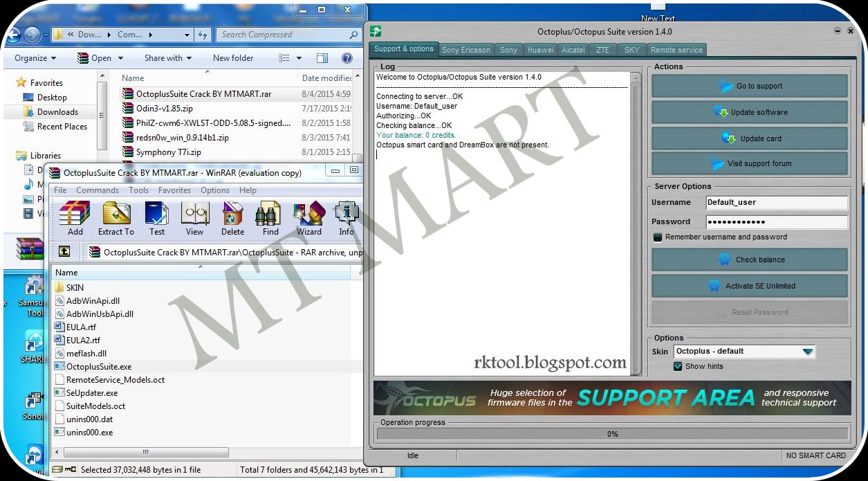Click the Activate SE Unlimited button
This screenshot has height=481, width=868.
tap(750, 286)
